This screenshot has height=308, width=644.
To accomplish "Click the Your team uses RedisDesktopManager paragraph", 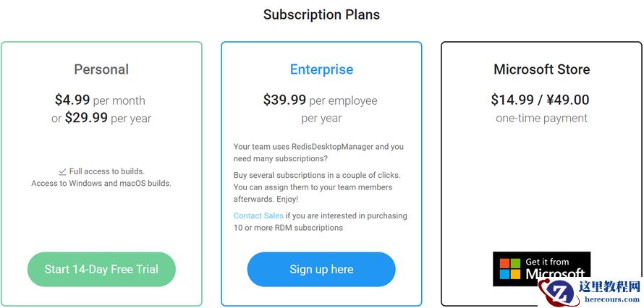I will tap(318, 153).
